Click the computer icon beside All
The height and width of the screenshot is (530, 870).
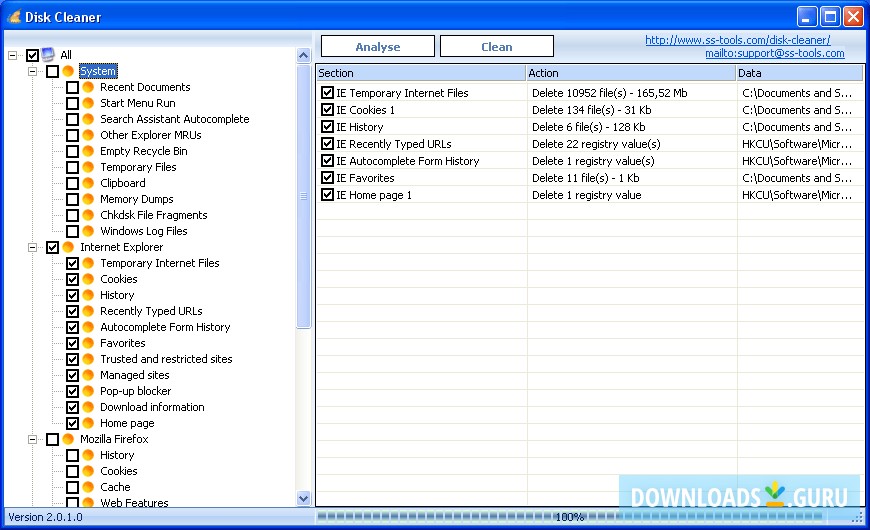(x=48, y=54)
